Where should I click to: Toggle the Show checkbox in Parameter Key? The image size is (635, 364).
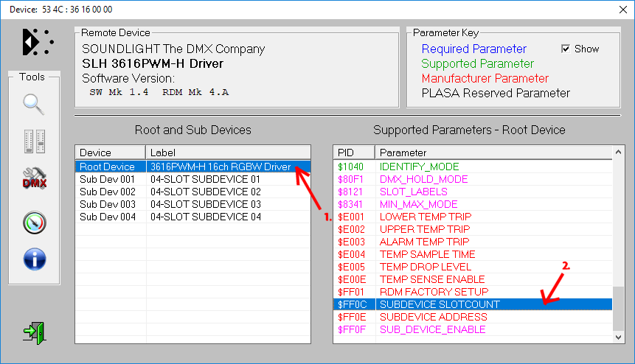(566, 49)
